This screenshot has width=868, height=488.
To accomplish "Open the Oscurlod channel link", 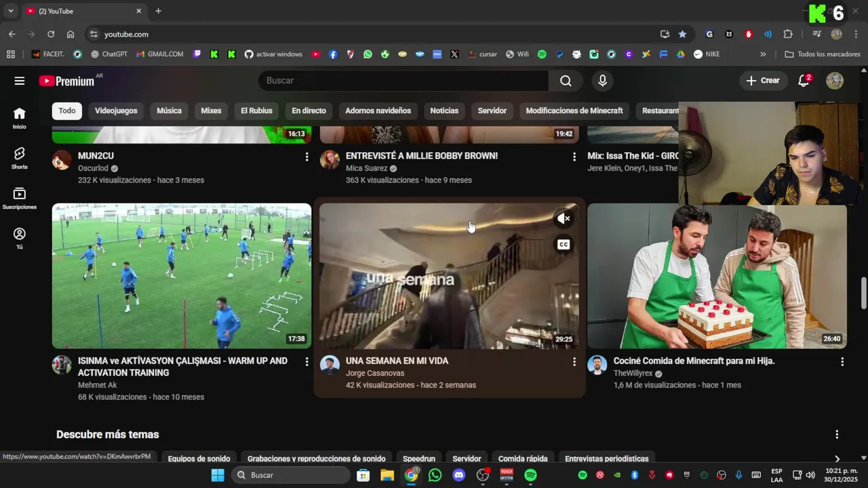I will (93, 168).
